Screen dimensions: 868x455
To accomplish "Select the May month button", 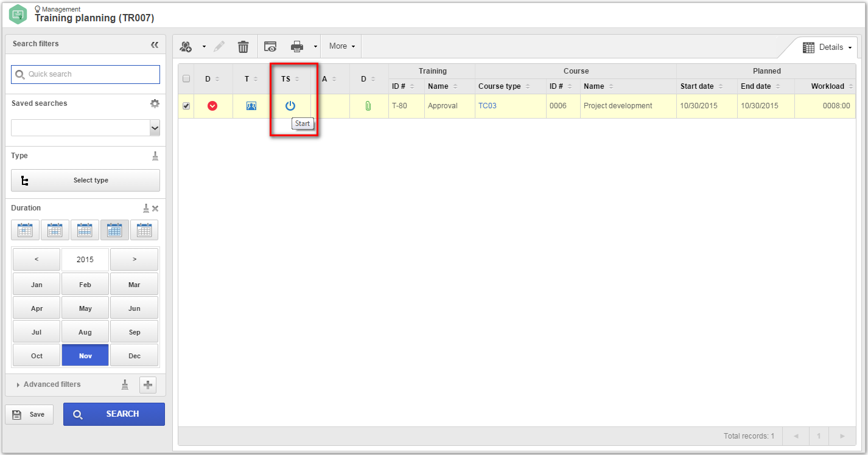I will pyautogui.click(x=85, y=308).
